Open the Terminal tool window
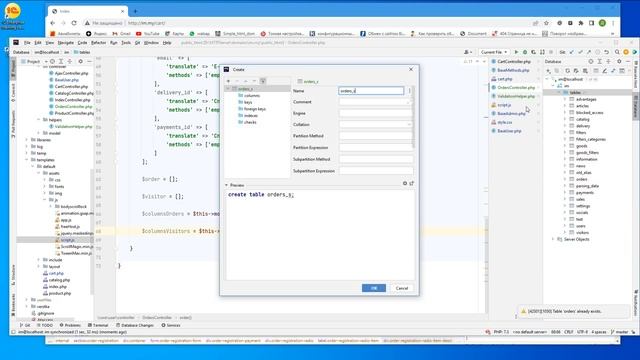The image size is (640, 360). 98,325
